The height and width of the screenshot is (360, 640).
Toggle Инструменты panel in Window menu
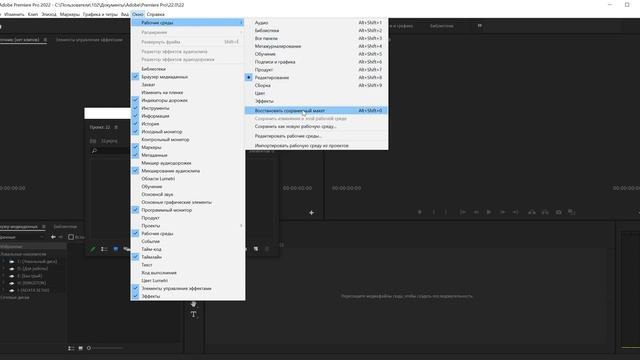[188, 108]
